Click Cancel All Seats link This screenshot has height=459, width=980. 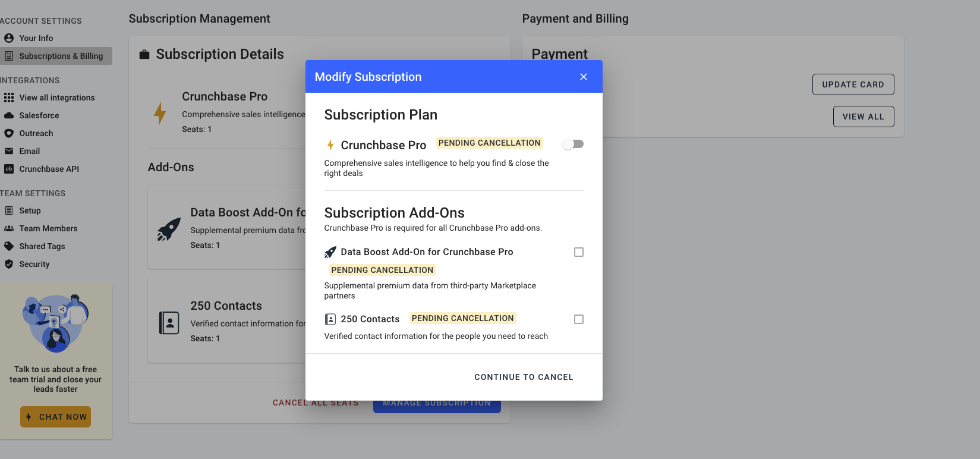point(316,403)
